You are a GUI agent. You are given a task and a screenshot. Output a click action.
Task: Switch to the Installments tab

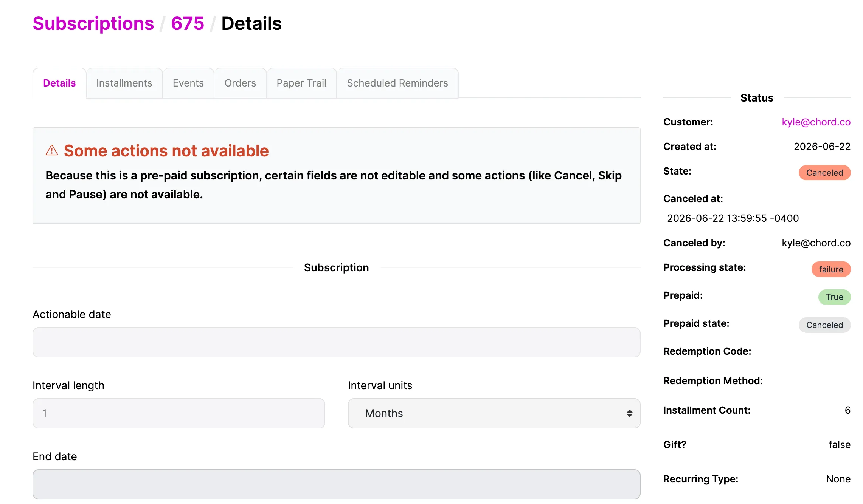tap(124, 83)
